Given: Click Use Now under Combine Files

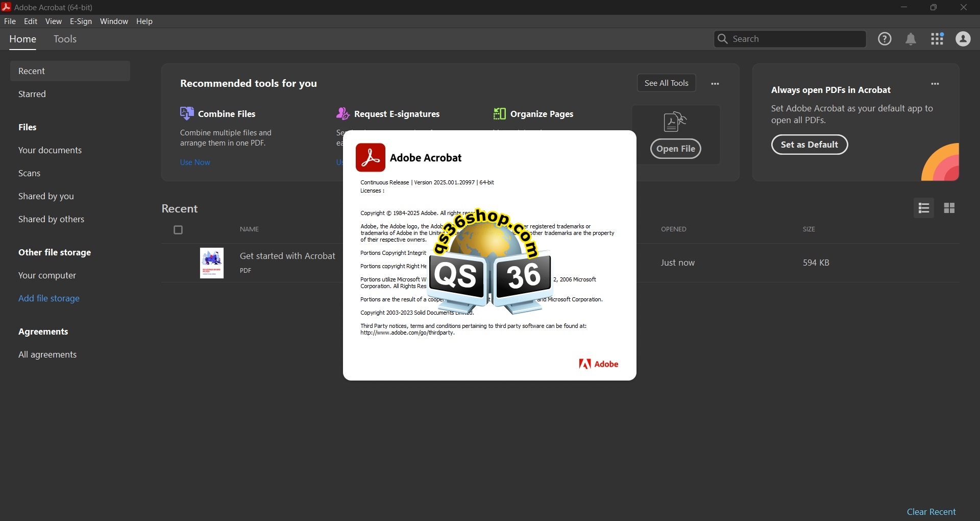Looking at the screenshot, I should click(x=195, y=162).
